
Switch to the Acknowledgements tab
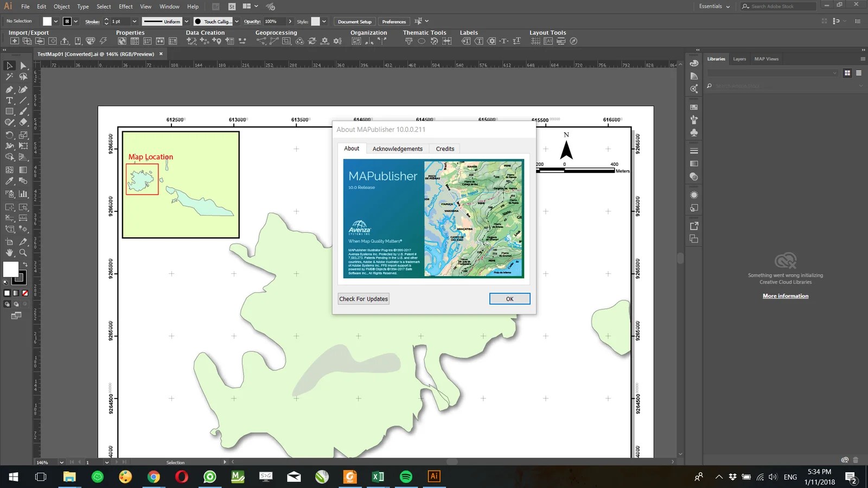[398, 149]
